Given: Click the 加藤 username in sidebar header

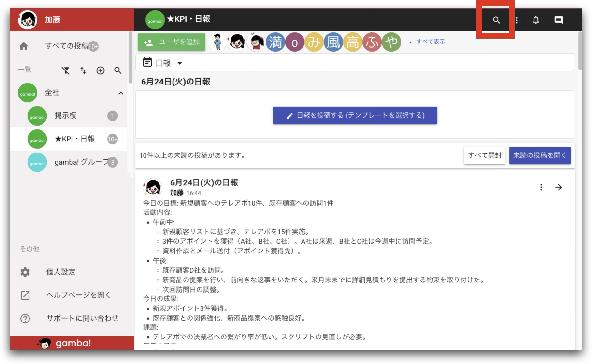Looking at the screenshot, I should point(52,20).
